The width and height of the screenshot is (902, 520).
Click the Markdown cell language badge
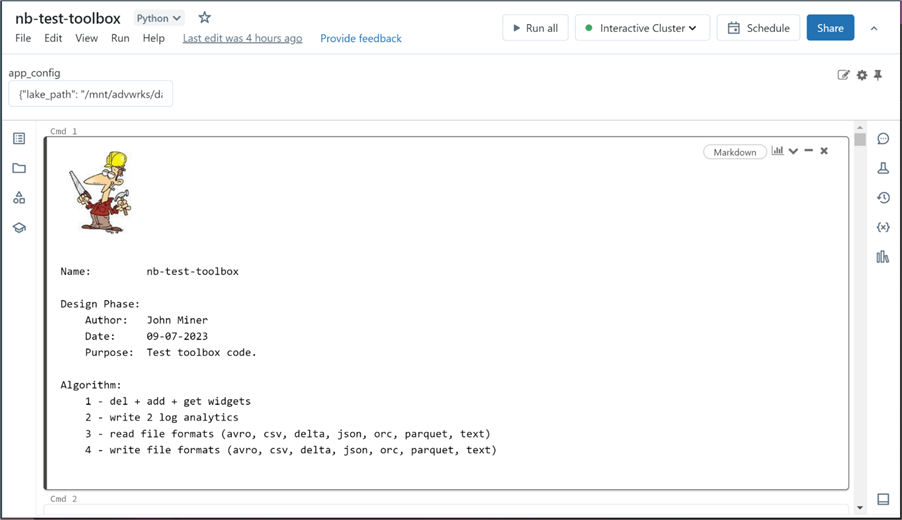[735, 152]
